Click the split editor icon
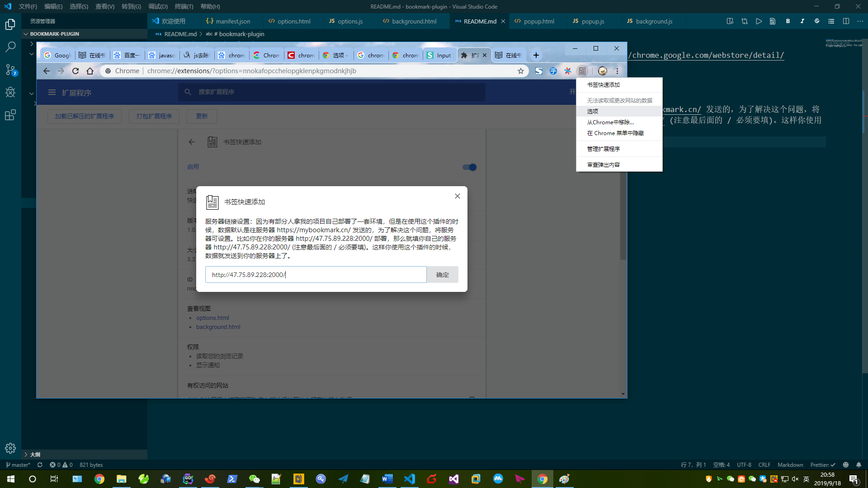Screen dimensions: 868x488 [x=846, y=21]
